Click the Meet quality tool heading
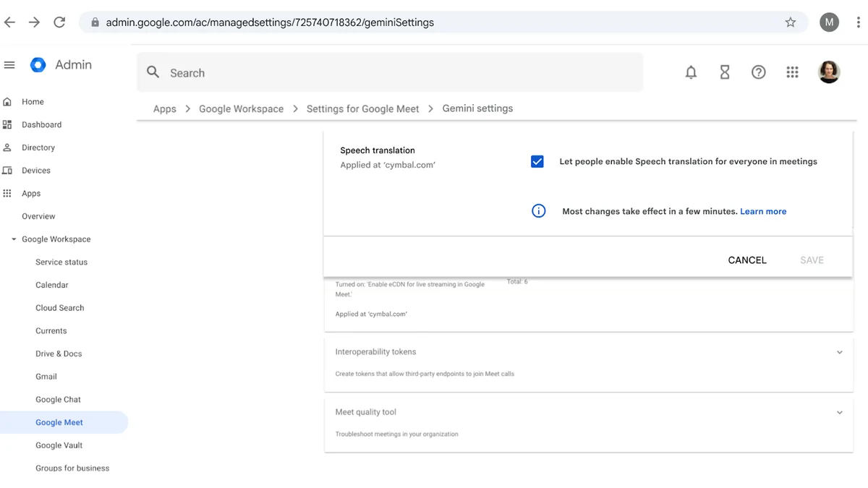This screenshot has height=488, width=868. pyautogui.click(x=366, y=412)
